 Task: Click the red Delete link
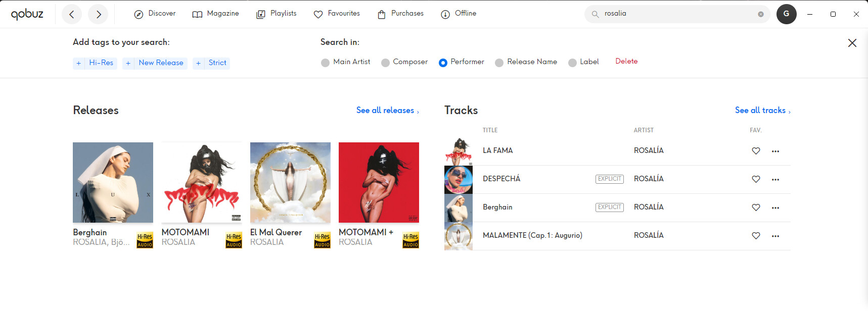[626, 61]
